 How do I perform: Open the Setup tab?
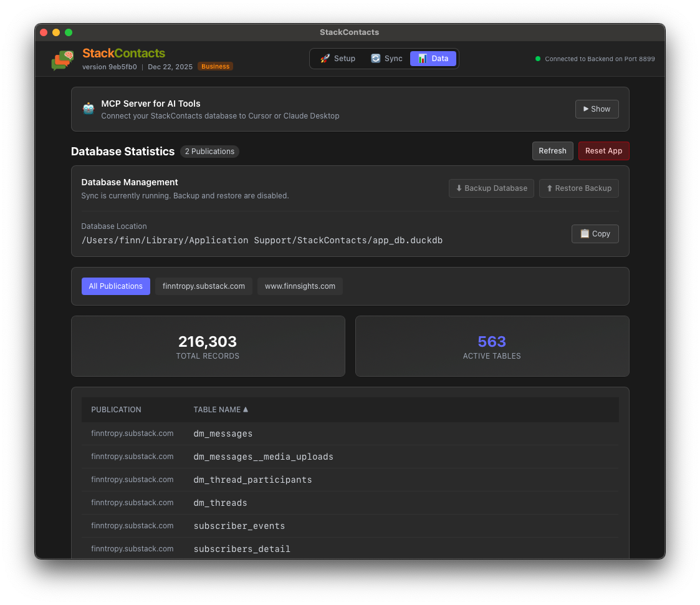338,59
